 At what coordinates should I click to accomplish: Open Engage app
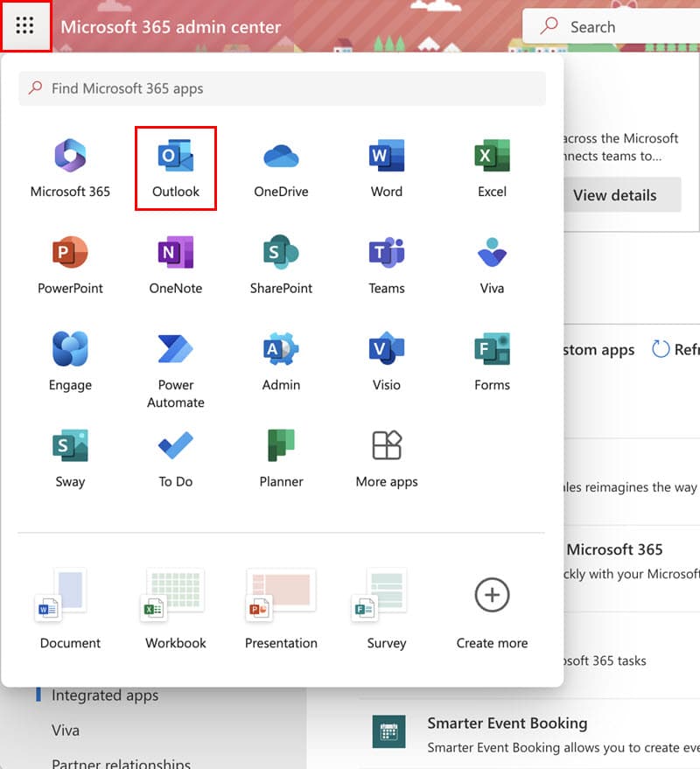tap(70, 362)
